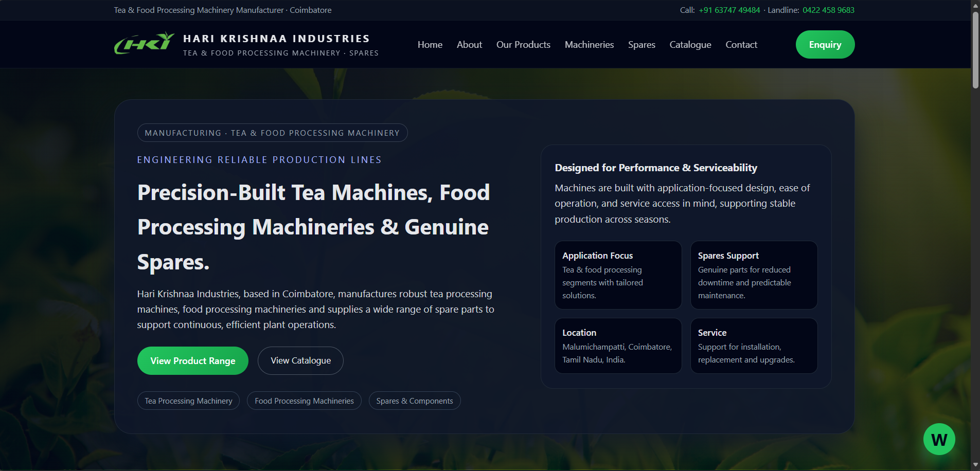Choose the Spares & Components tag
This screenshot has width=980, height=471.
point(414,401)
